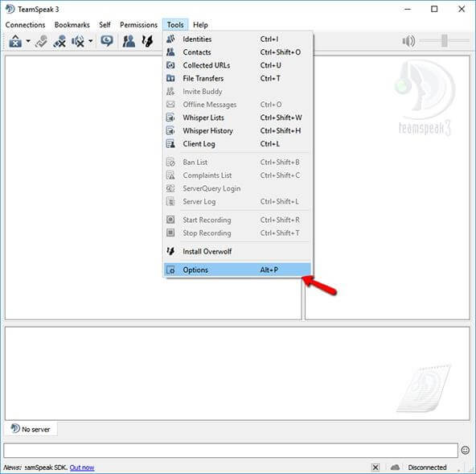The width and height of the screenshot is (476, 474).
Task: Click the Ctrl+Shift+H shortcut text
Action: (x=281, y=130)
